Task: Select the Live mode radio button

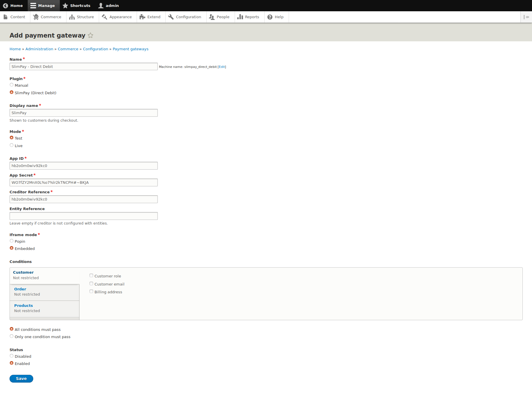Action: (12, 145)
